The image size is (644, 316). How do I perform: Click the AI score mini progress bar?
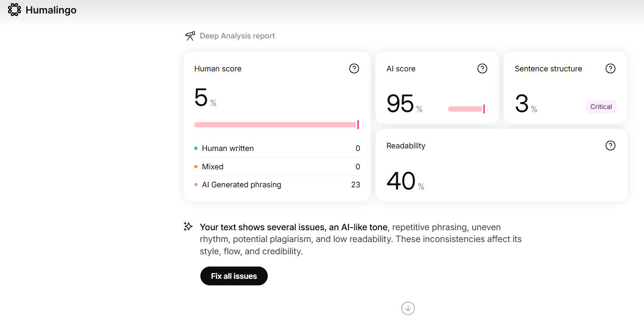467,109
